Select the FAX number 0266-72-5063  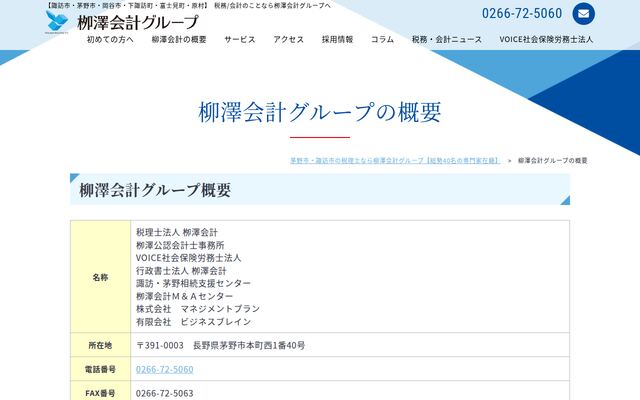164,393
